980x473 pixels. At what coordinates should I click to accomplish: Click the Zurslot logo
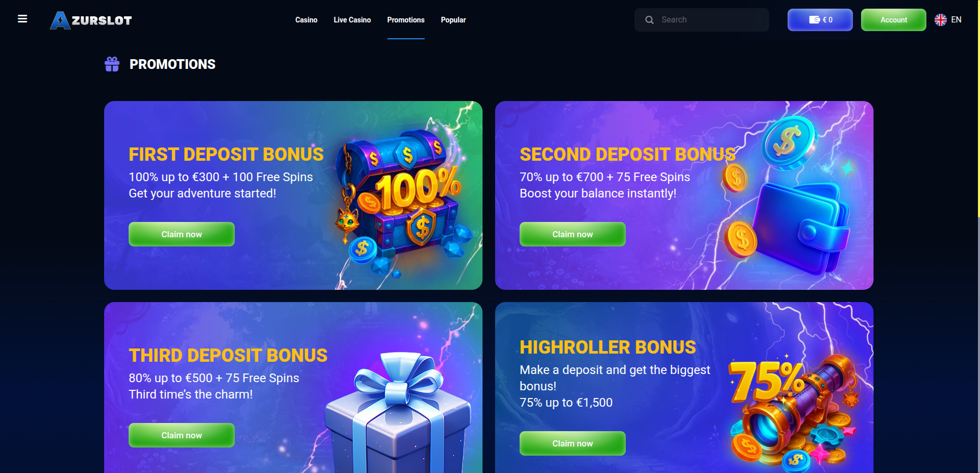point(91,20)
